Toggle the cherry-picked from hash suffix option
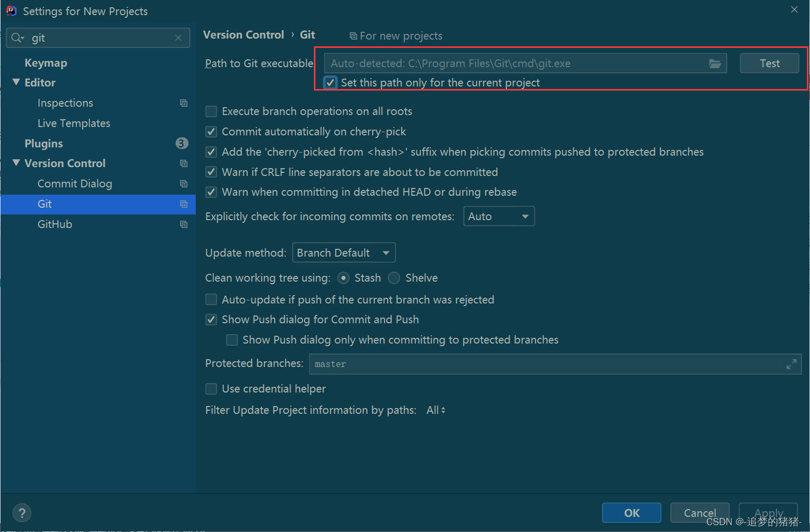Screen dimensions: 810x532 point(211,152)
